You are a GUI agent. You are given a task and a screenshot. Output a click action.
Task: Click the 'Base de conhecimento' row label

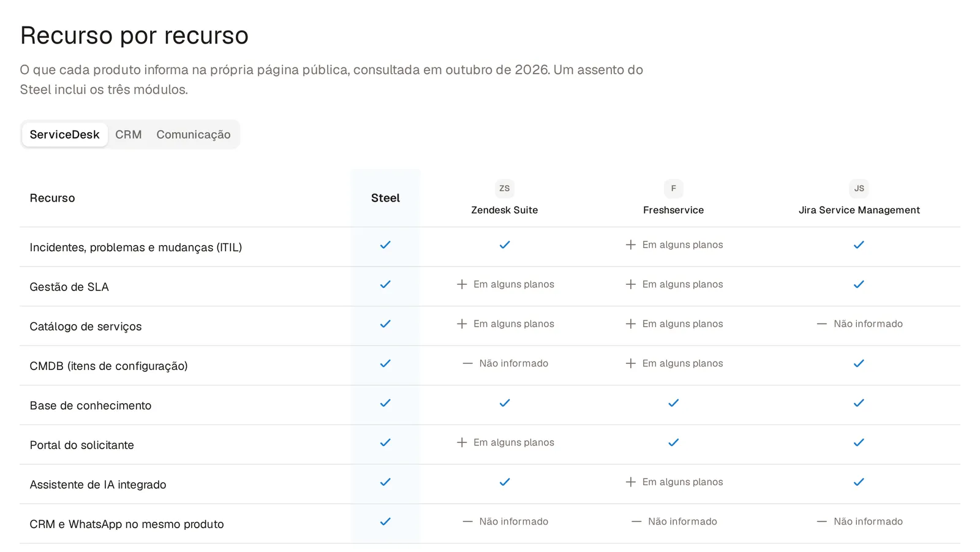[x=91, y=406]
